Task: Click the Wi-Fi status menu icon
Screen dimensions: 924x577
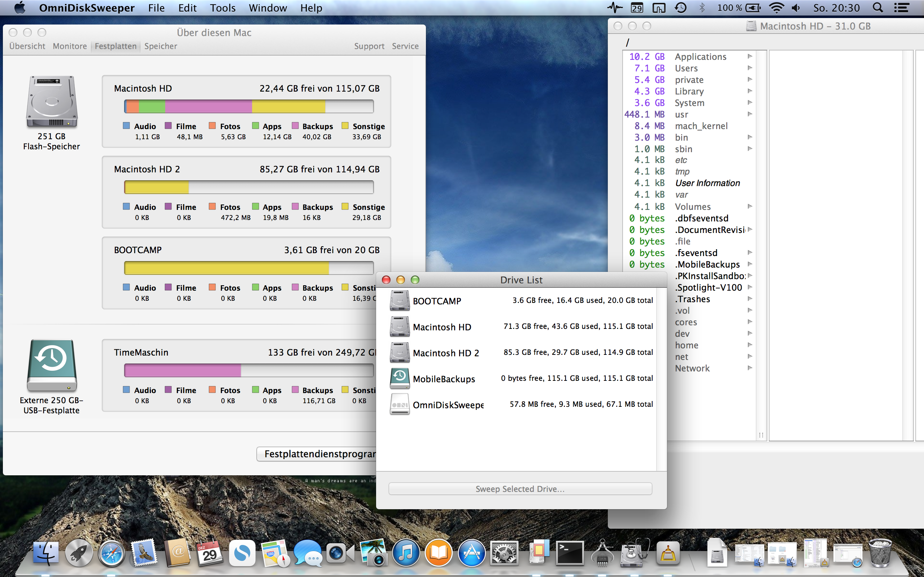Action: coord(777,8)
